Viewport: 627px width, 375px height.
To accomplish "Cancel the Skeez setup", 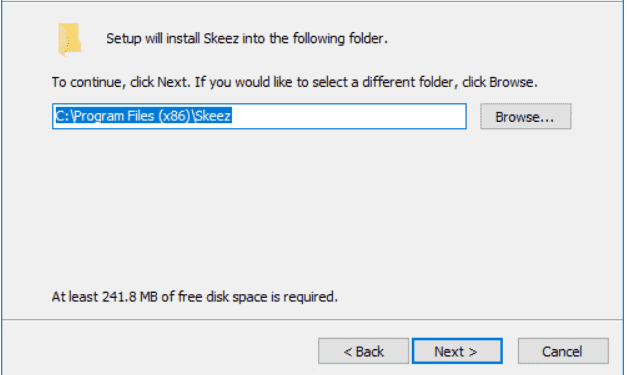I will (563, 351).
